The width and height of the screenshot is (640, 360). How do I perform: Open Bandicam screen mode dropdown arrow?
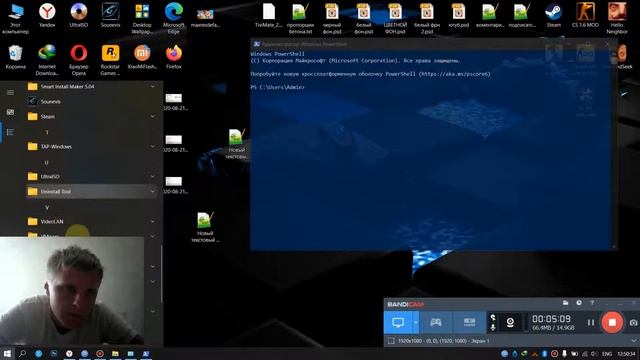(x=416, y=322)
